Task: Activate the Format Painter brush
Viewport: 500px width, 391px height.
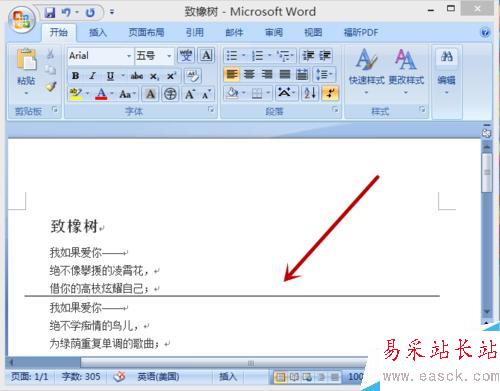Action: pos(51,86)
